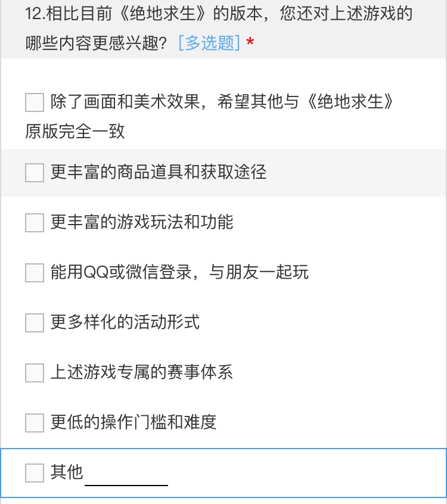
Task: Mark the second option in the list
Action: pyautogui.click(x=34, y=173)
